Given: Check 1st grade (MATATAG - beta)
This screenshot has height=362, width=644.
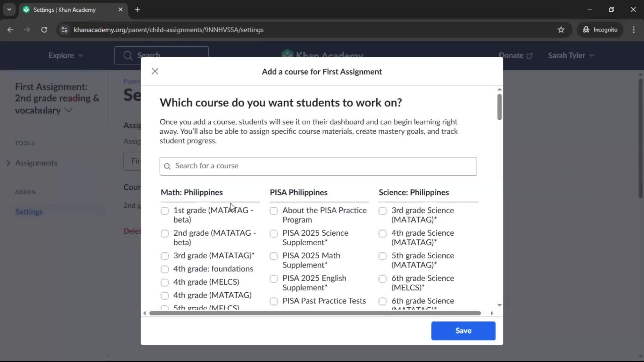Looking at the screenshot, I should click(164, 211).
